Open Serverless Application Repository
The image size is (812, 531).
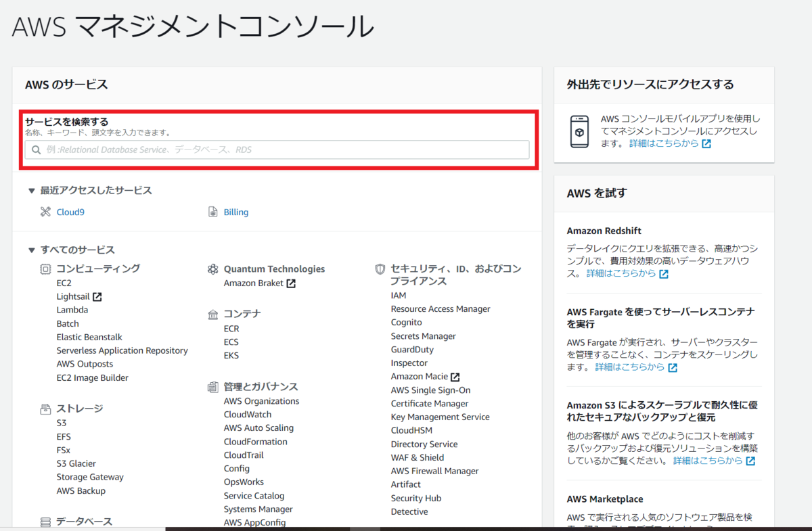tap(122, 350)
